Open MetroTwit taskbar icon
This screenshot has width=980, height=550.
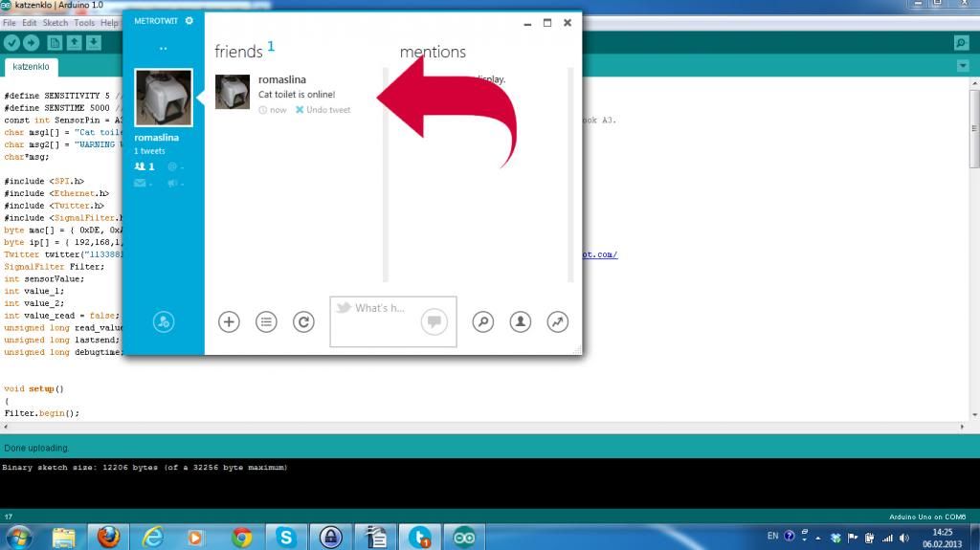tap(420, 538)
